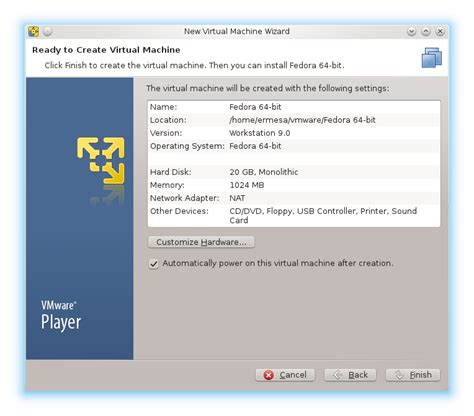Image resolution: width=474 pixels, height=416 pixels.
Task: Go Back to previous wizard step
Action: [x=350, y=375]
